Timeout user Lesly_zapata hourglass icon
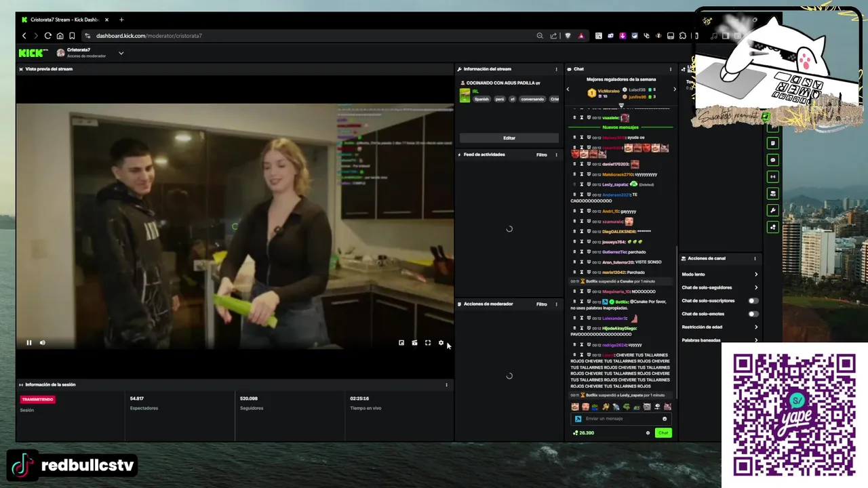The image size is (868, 488). pos(581,184)
